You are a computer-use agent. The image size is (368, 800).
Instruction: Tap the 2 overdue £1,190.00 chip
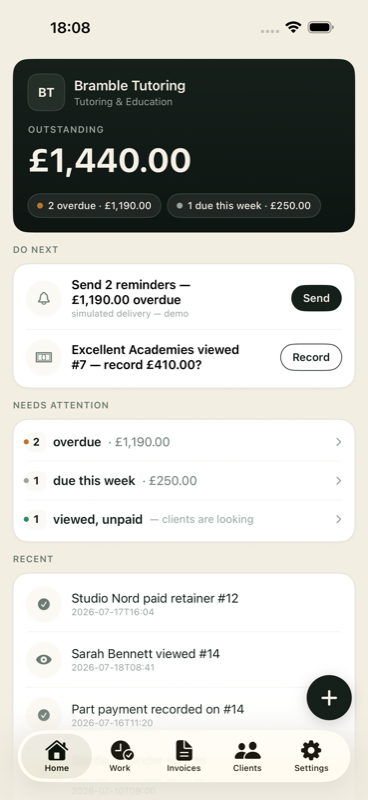point(94,206)
